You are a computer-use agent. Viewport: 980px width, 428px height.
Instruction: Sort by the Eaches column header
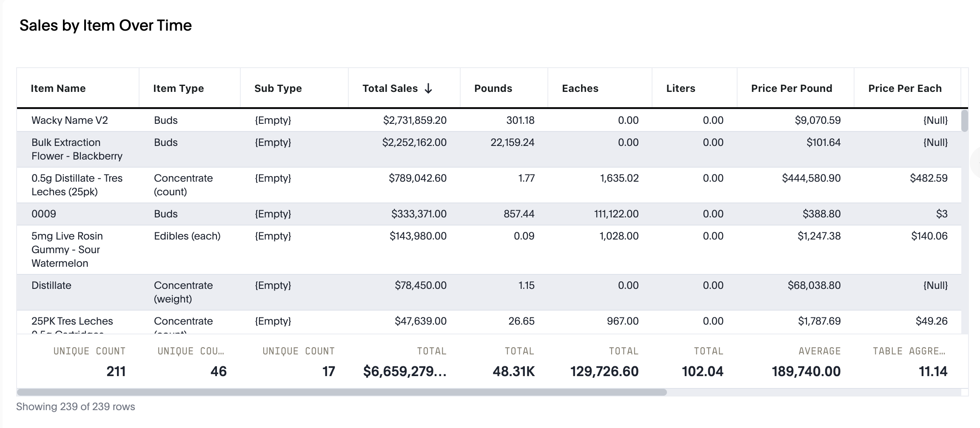tap(580, 88)
